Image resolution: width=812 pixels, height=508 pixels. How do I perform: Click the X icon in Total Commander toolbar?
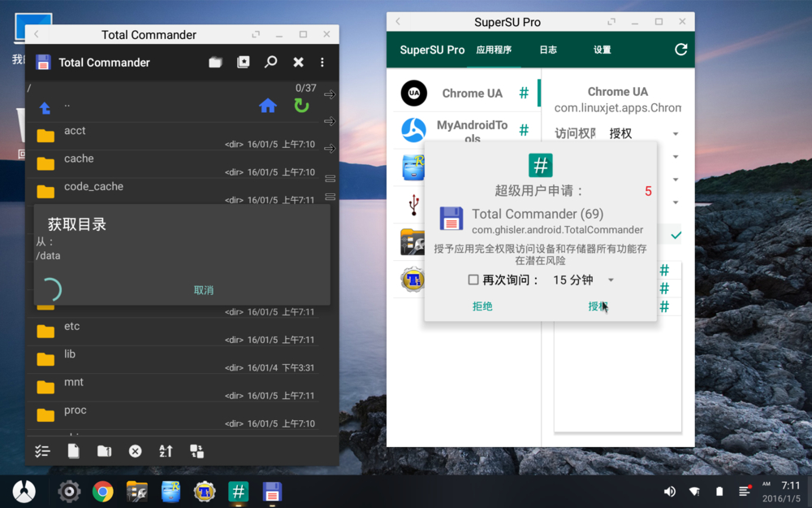(x=298, y=63)
